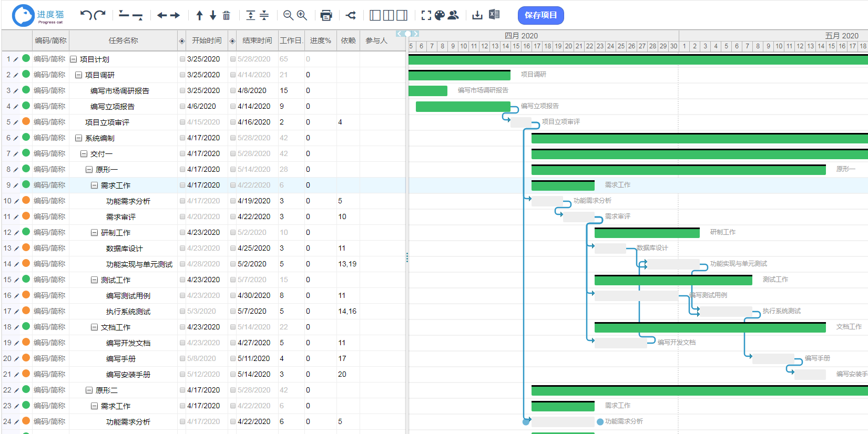This screenshot has height=434, width=868.
Task: Click the timeline zoom slider handle
Action: [x=407, y=34]
